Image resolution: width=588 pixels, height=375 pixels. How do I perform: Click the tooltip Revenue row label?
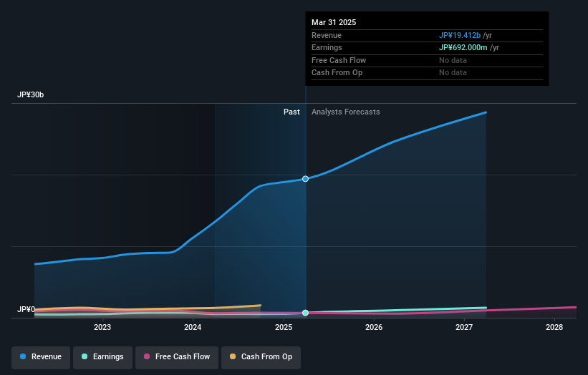point(327,35)
